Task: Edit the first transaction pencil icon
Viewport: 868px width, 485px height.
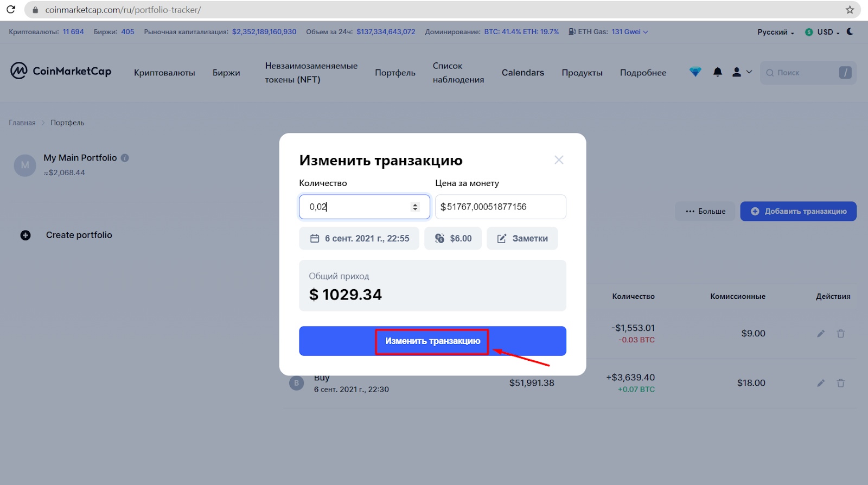Action: 821,334
